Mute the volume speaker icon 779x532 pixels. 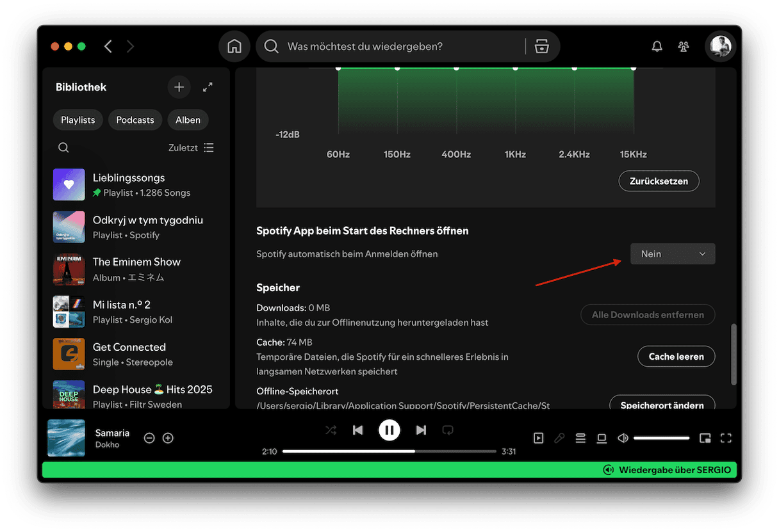[x=623, y=438]
